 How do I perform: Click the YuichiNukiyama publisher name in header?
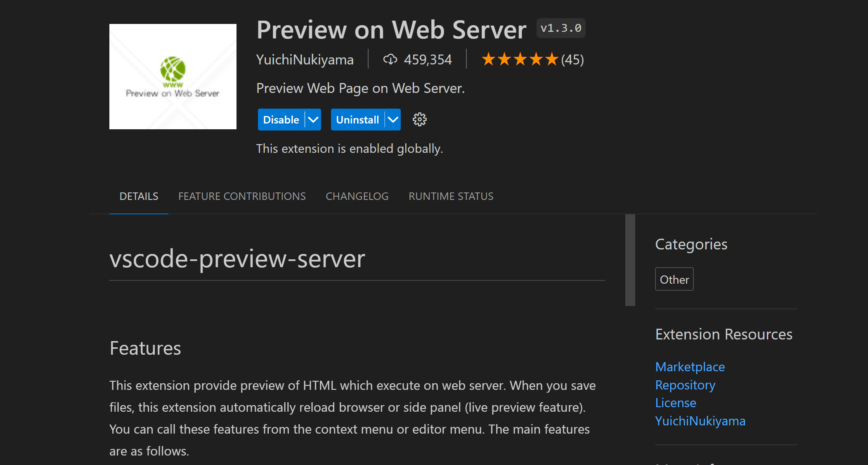click(x=305, y=59)
